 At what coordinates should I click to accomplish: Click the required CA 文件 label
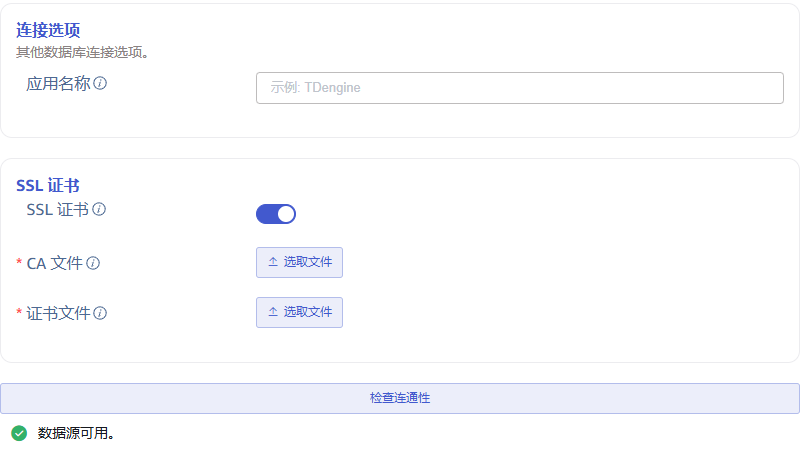54,263
